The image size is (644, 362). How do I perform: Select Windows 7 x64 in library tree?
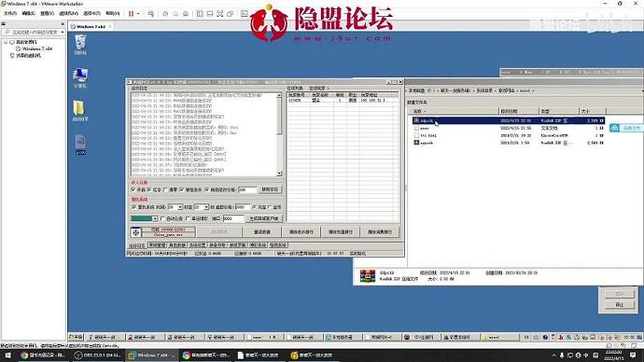pos(37,49)
